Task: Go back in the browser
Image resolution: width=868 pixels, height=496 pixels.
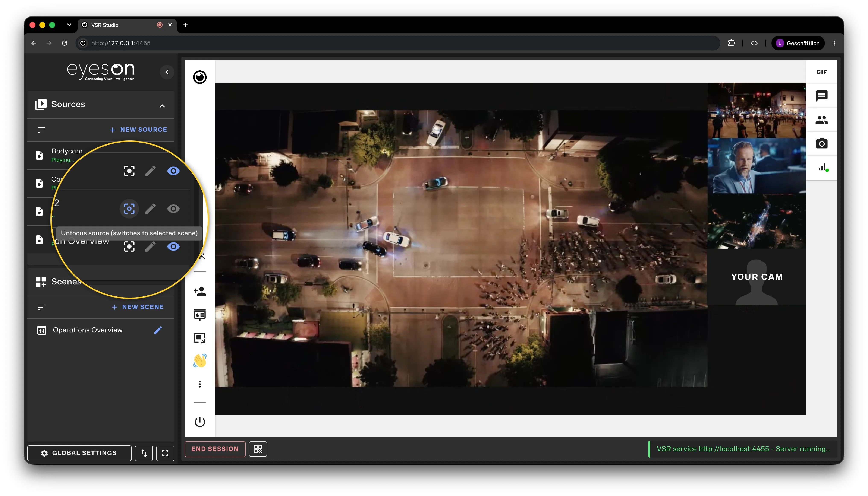Action: click(34, 43)
